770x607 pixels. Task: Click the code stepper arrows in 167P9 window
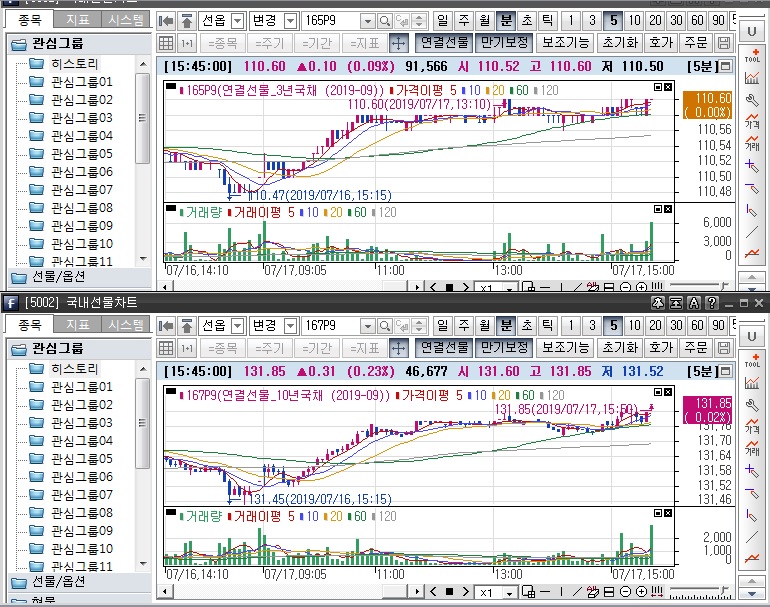point(418,326)
